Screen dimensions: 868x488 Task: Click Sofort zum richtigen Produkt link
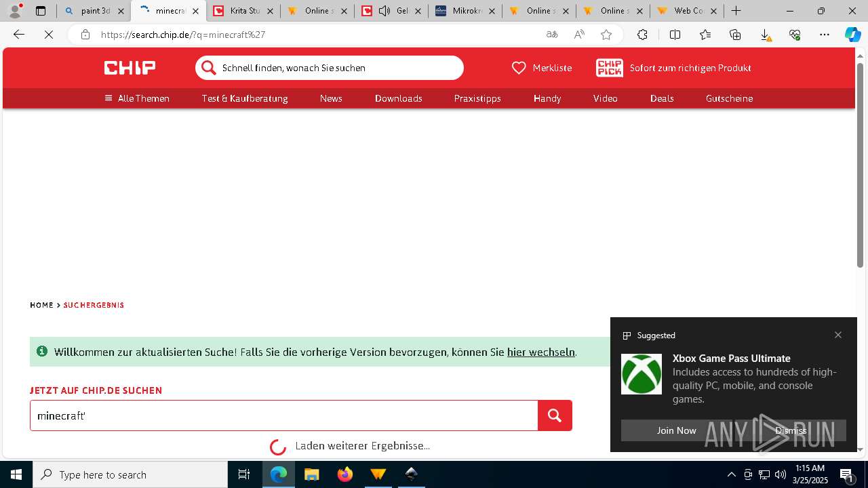(x=690, y=68)
